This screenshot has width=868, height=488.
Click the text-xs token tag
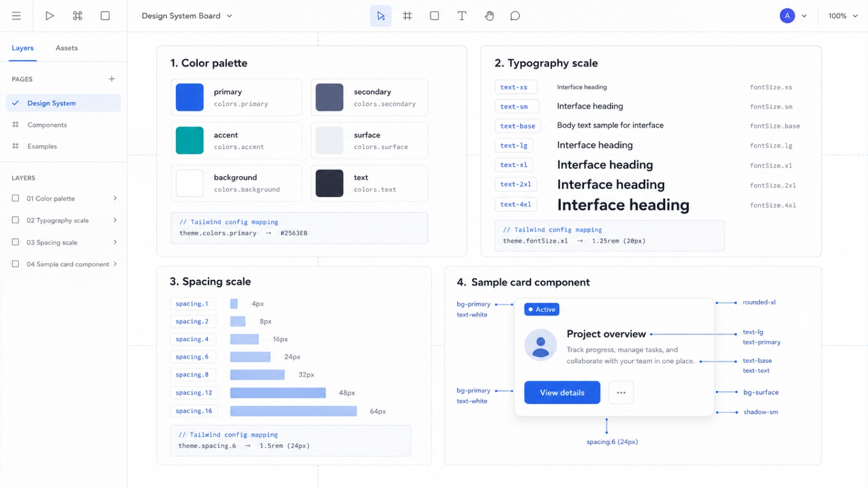515,87
